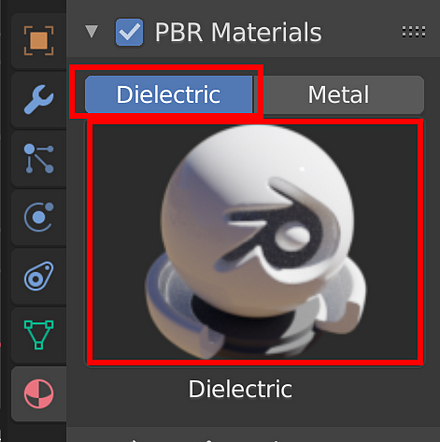This screenshot has width=440, height=442.
Task: Collapse the PBR Materials panel
Action: 91,32
